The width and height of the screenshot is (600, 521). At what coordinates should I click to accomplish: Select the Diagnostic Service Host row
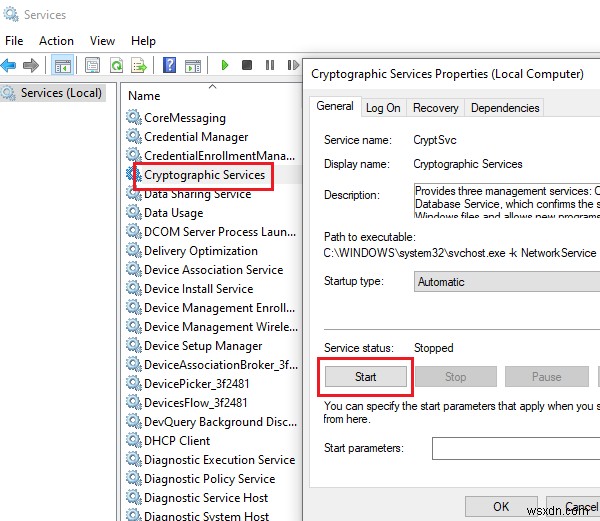tap(206, 498)
